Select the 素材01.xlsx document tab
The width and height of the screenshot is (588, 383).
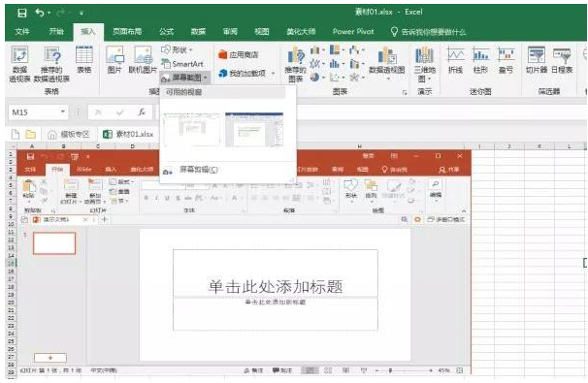(x=129, y=134)
